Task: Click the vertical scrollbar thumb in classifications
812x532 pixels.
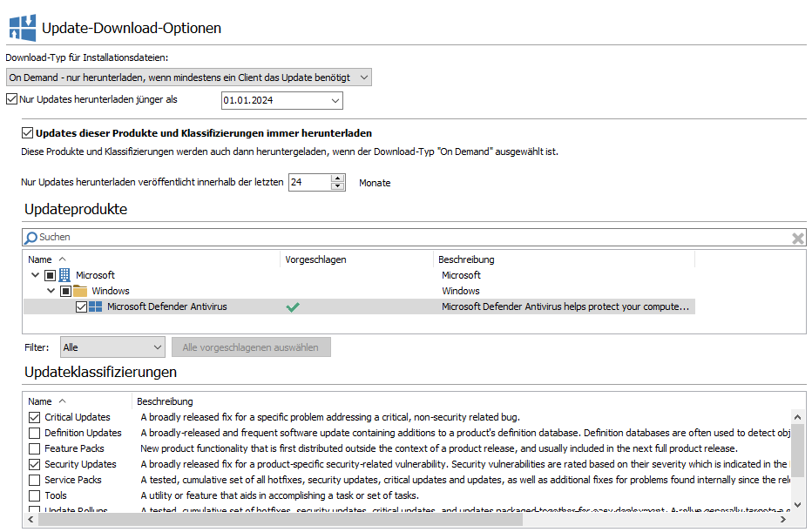Action: 797,450
